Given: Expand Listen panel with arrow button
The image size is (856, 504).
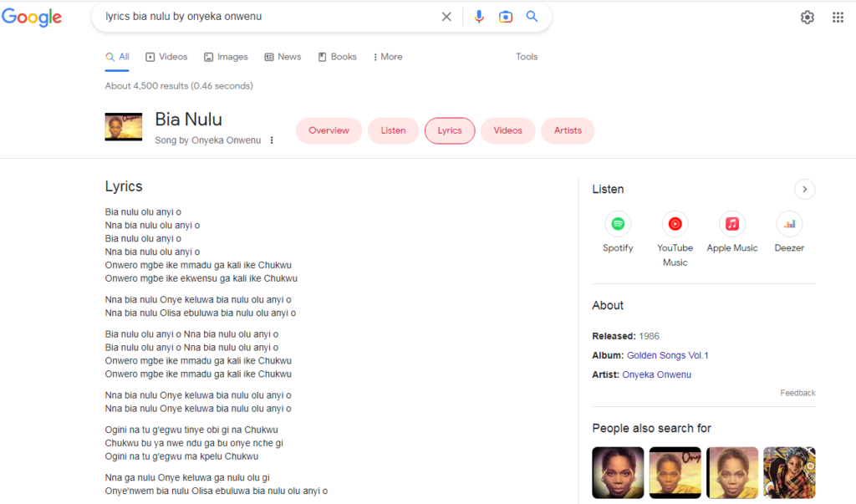Looking at the screenshot, I should click(x=804, y=190).
